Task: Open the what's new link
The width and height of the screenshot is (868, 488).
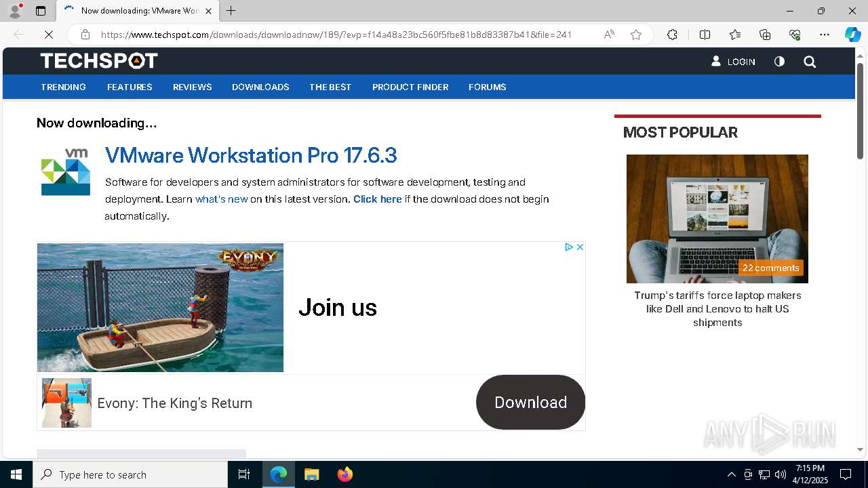Action: click(x=222, y=199)
